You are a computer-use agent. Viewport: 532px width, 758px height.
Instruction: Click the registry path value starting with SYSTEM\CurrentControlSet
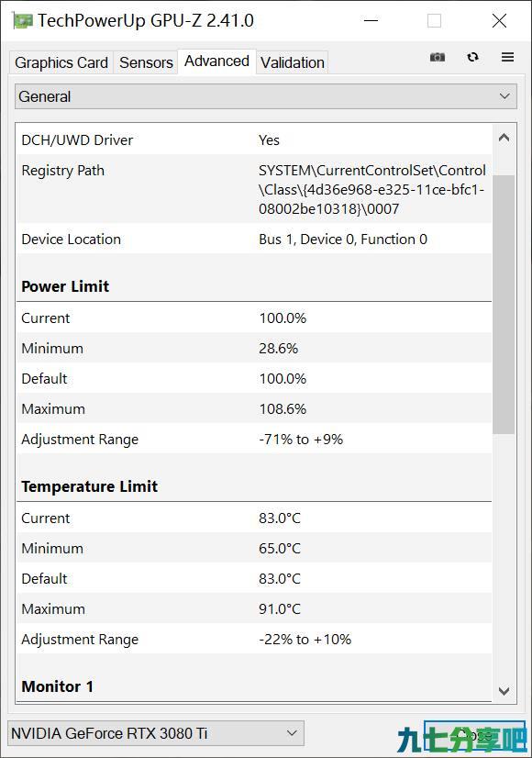(372, 189)
